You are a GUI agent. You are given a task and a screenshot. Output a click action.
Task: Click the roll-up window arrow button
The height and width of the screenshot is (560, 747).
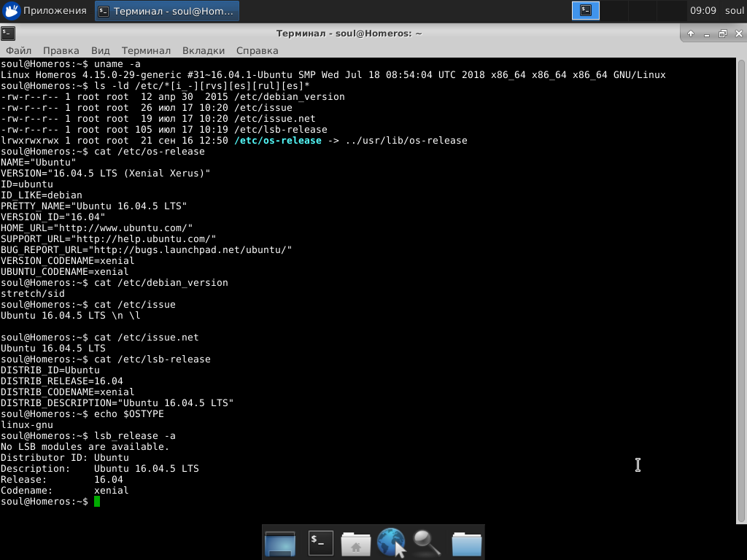pyautogui.click(x=691, y=34)
